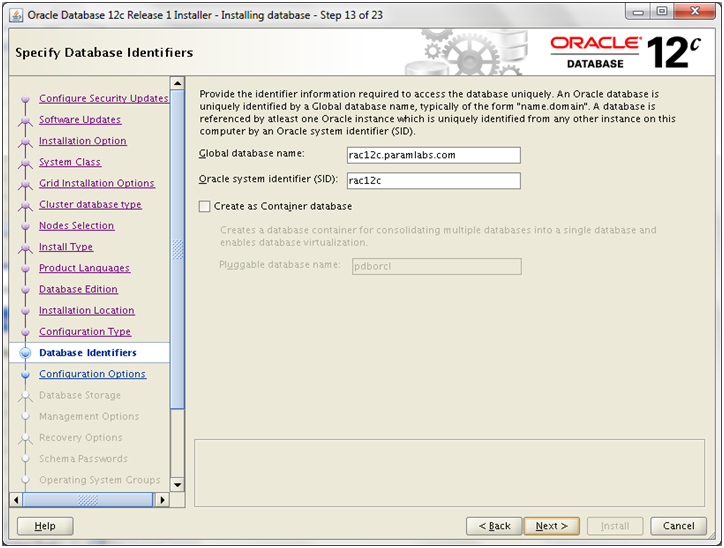Image resolution: width=724 pixels, height=548 pixels.
Task: Minimize the Oracle installer window
Action: pos(639,12)
